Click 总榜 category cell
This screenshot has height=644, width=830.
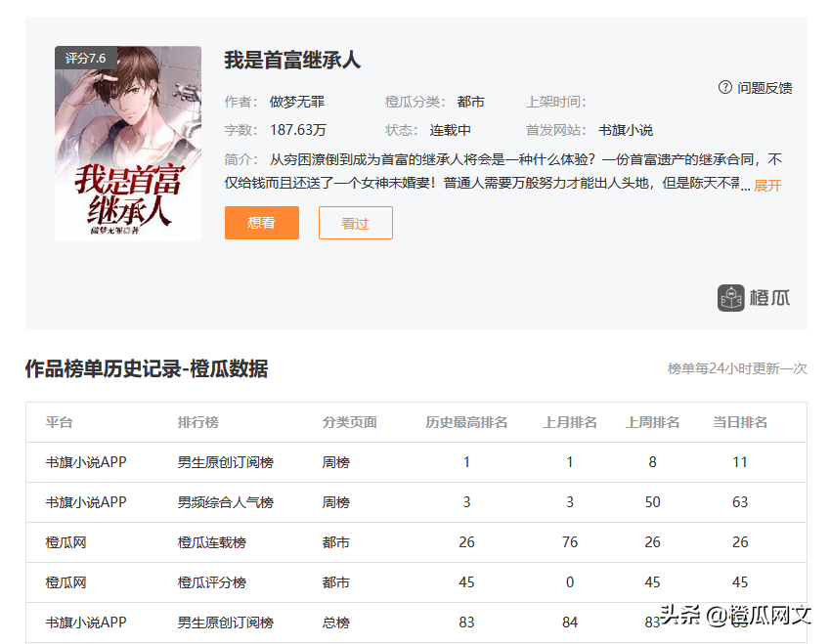pos(335,623)
